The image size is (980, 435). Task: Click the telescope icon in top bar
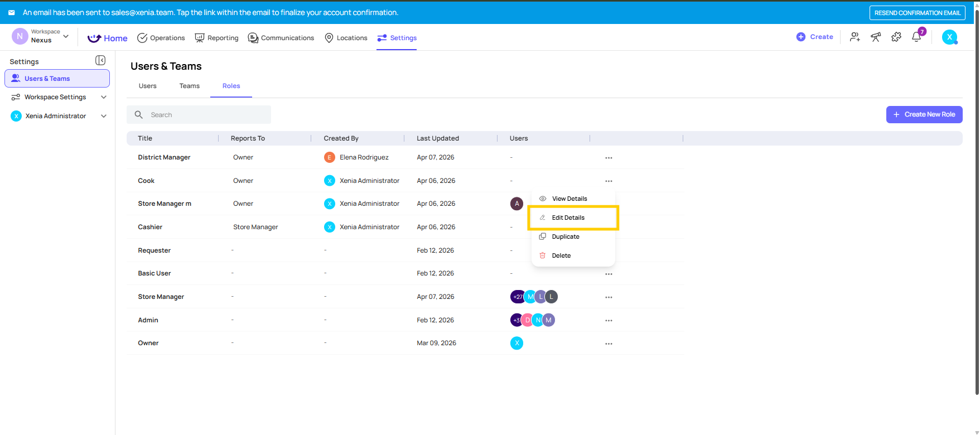point(876,37)
